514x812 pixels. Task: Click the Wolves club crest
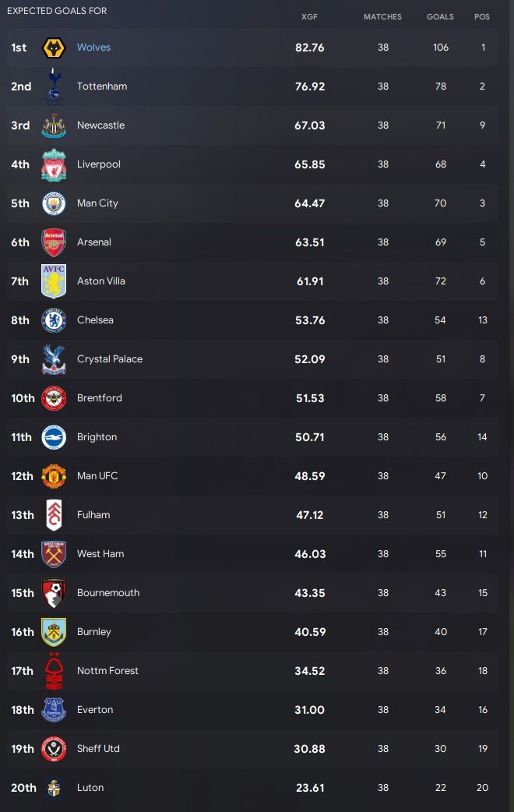point(54,48)
